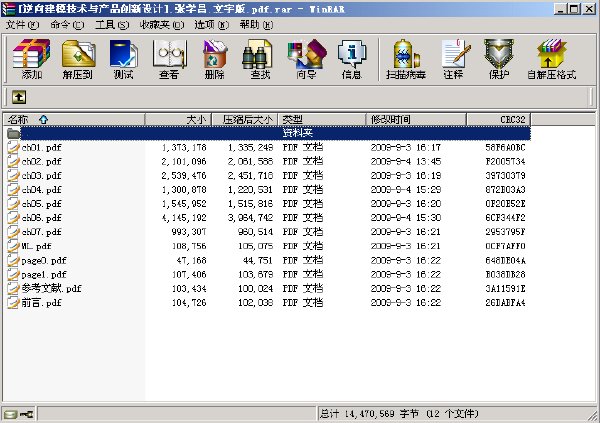Viewport: 600px width, 423px height.
Task: Go up one folder level
Action: [19, 97]
